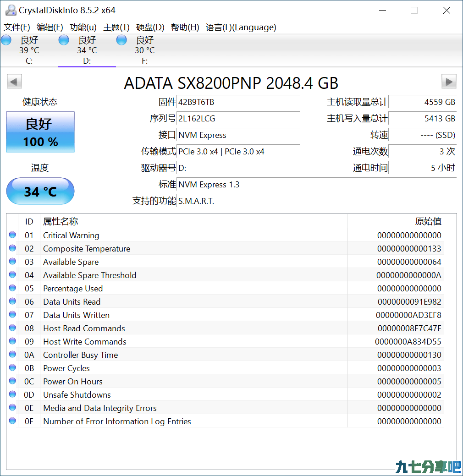
Task: Open the 硬盘(D) menu
Action: pos(150,27)
